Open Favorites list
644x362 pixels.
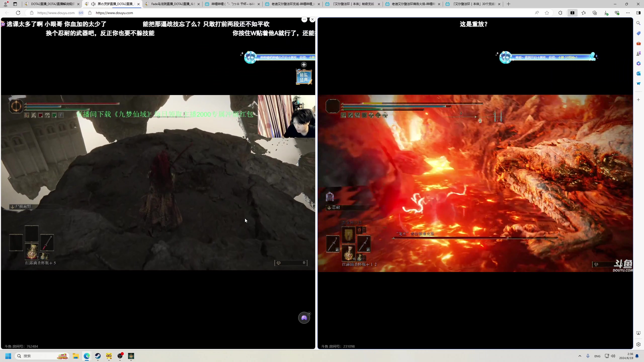(584, 13)
